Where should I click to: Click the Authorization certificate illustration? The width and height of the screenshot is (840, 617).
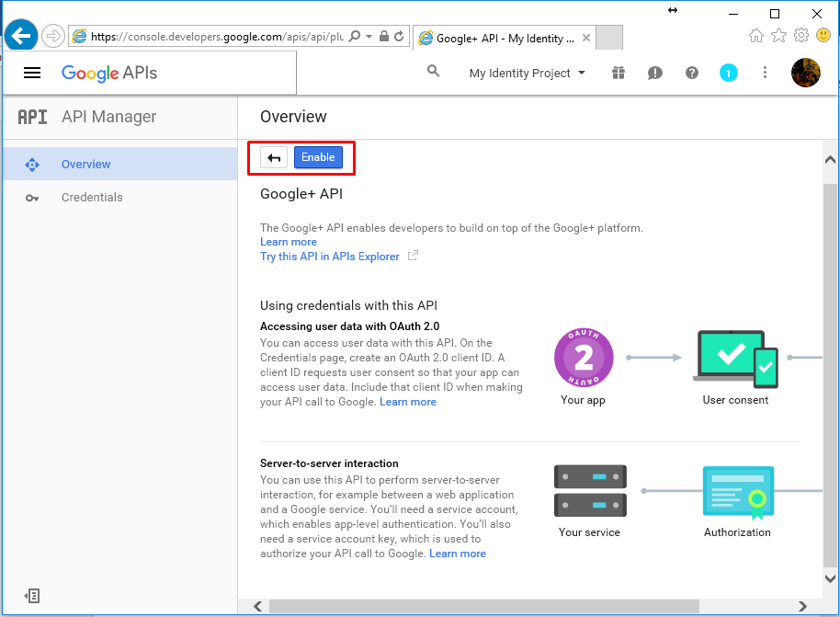click(738, 492)
